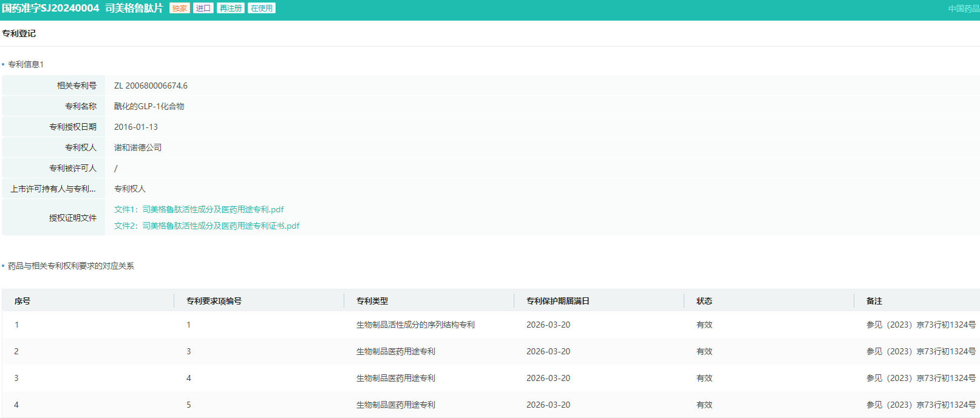The image size is (980, 418).
Task: Click the 独家 tag badge
Action: (179, 8)
